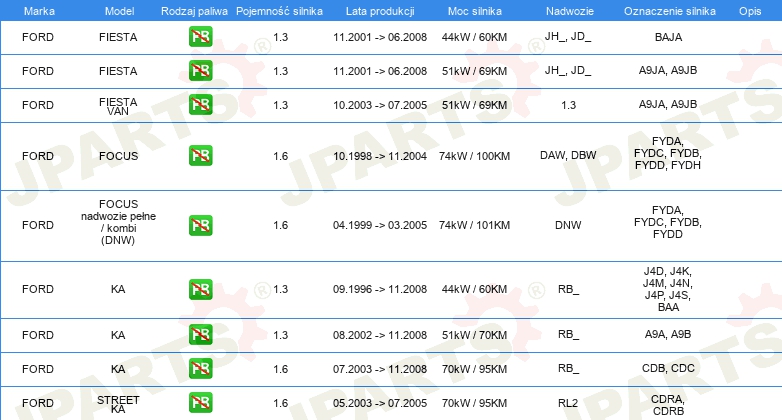Viewport: 782px width, 420px height.
Task: Click 'JH_, JD_' in the BAJA row
Action: pos(568,36)
